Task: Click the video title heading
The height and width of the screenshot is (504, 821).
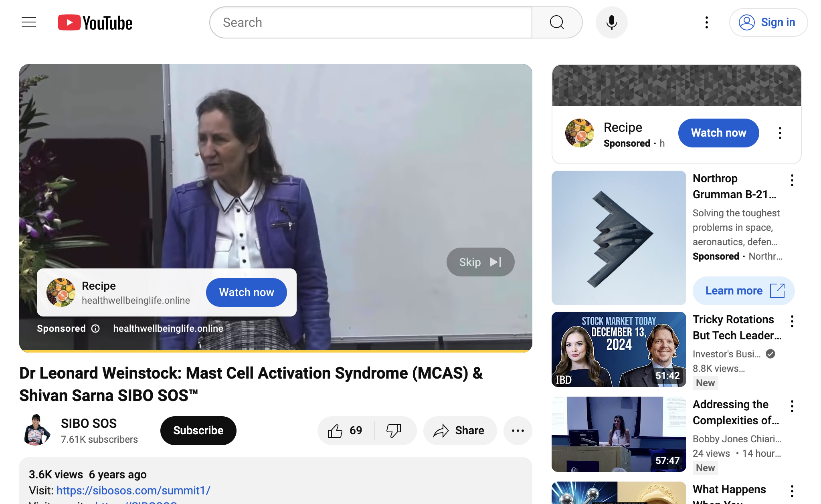Action: [x=251, y=384]
